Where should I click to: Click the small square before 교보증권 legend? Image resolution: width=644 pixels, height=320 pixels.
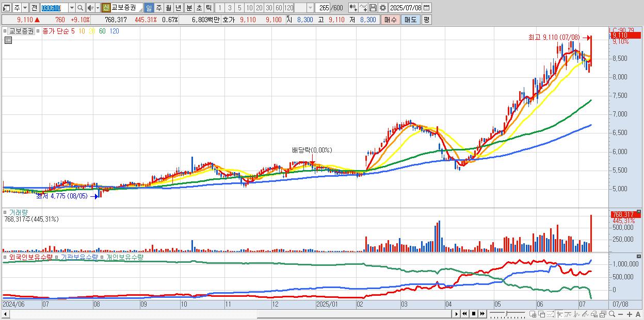[x=6, y=31]
